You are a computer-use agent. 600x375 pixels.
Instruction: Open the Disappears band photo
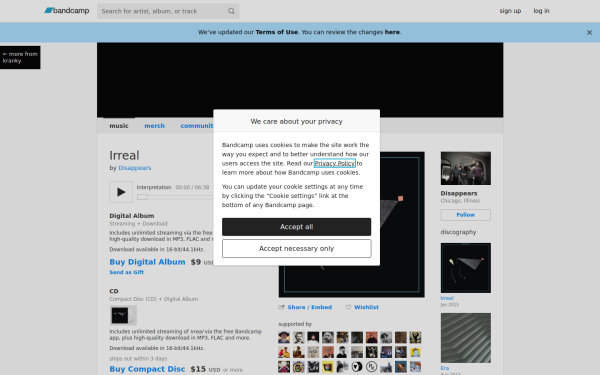466,168
